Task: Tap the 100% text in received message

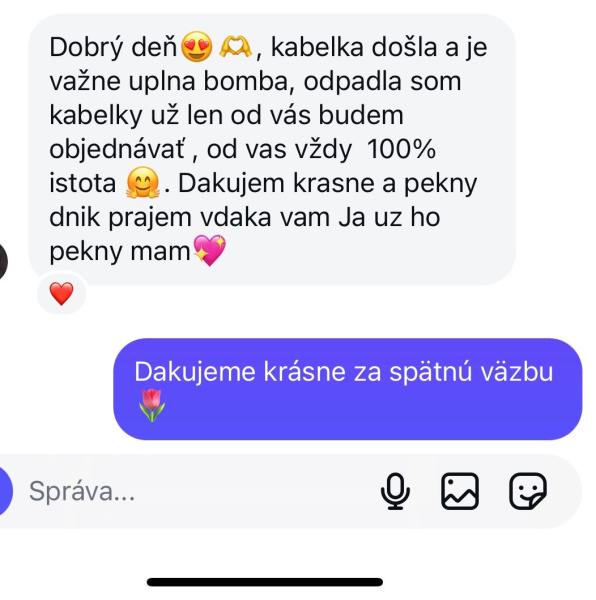Action: click(402, 149)
